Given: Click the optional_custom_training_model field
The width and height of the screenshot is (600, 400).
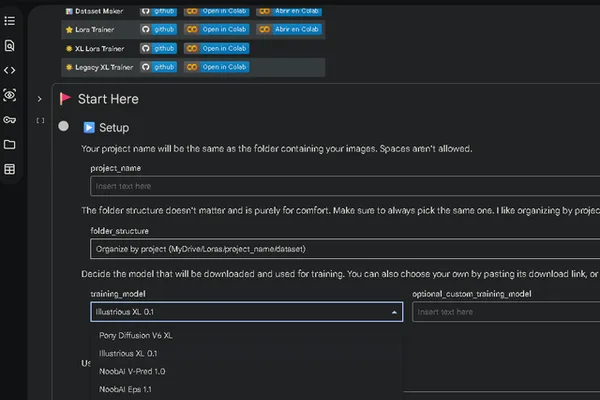Looking at the screenshot, I should tap(506, 312).
